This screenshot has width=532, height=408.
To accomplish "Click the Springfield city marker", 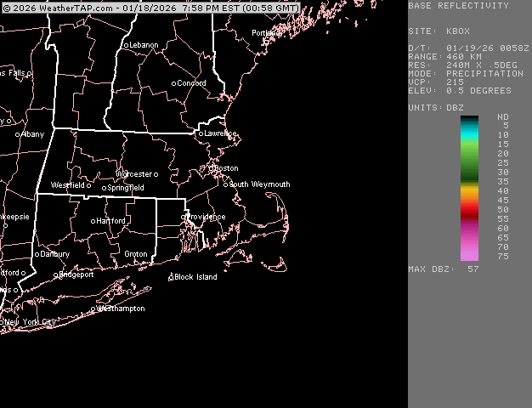I will click(104, 188).
